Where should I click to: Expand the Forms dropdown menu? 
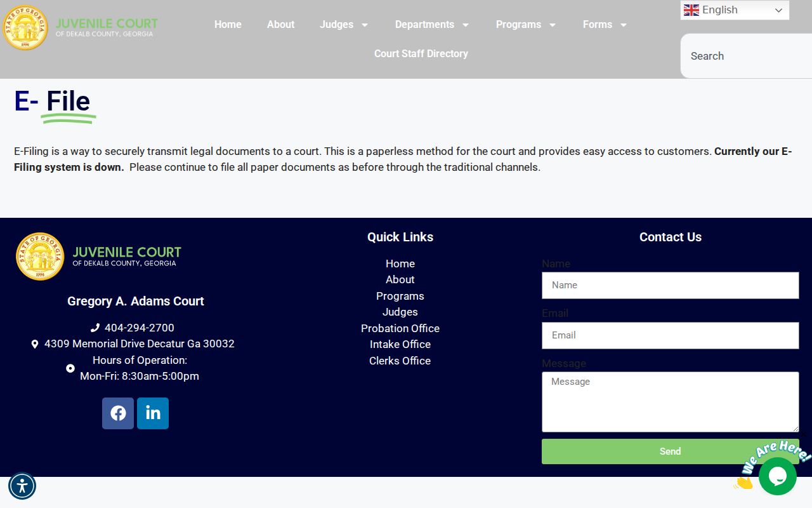coord(624,25)
